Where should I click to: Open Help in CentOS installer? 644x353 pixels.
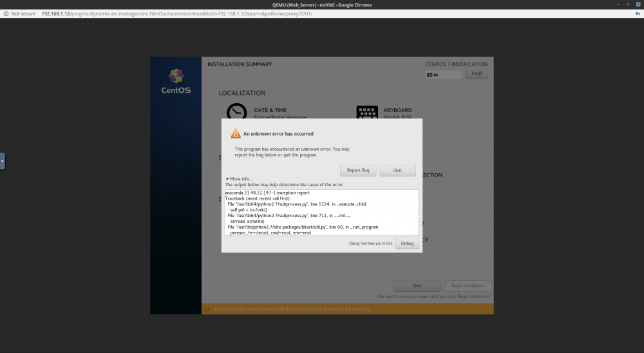coord(477,73)
